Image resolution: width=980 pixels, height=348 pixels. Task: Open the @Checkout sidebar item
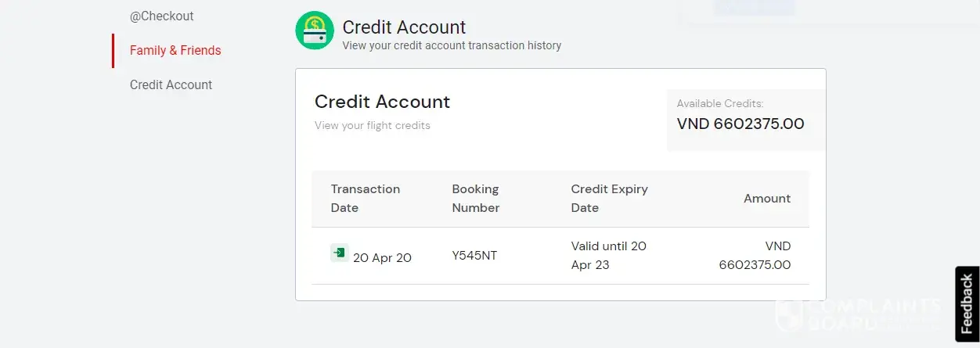[x=162, y=16]
